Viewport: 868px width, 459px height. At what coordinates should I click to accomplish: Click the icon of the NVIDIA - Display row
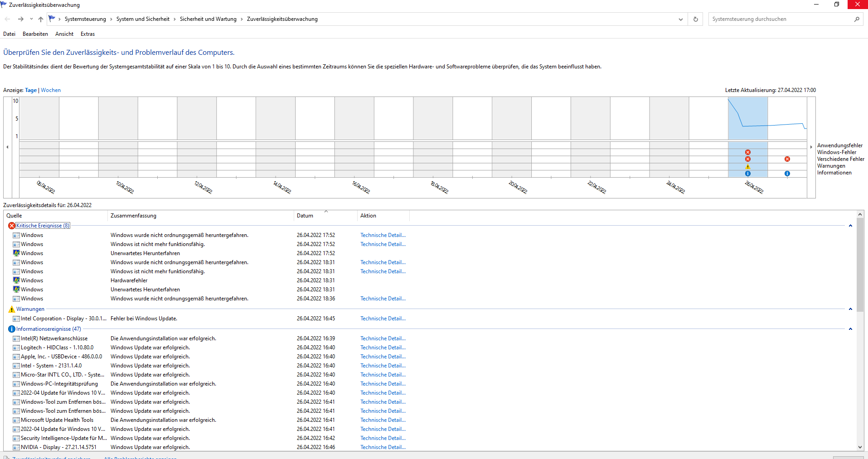tap(16, 447)
